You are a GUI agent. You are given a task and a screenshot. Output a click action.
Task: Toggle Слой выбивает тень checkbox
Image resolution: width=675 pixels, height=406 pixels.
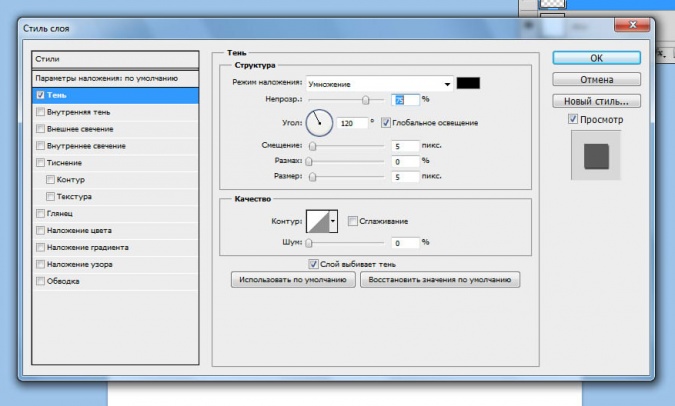314,264
